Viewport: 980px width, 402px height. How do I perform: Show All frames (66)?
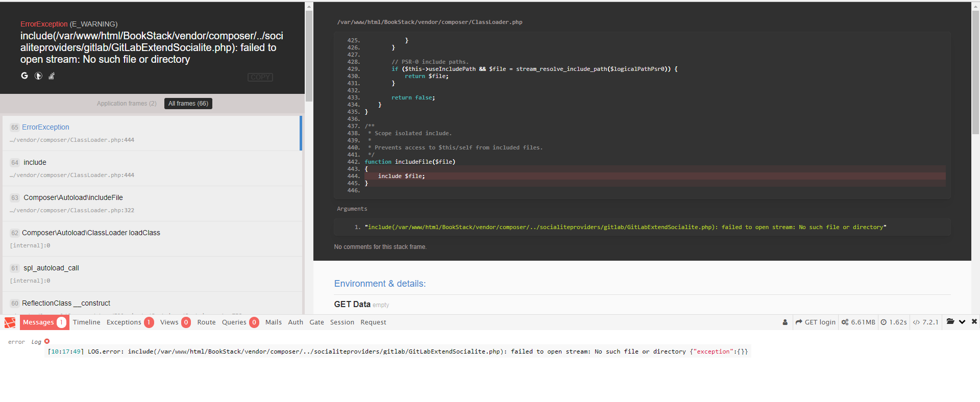click(x=188, y=104)
